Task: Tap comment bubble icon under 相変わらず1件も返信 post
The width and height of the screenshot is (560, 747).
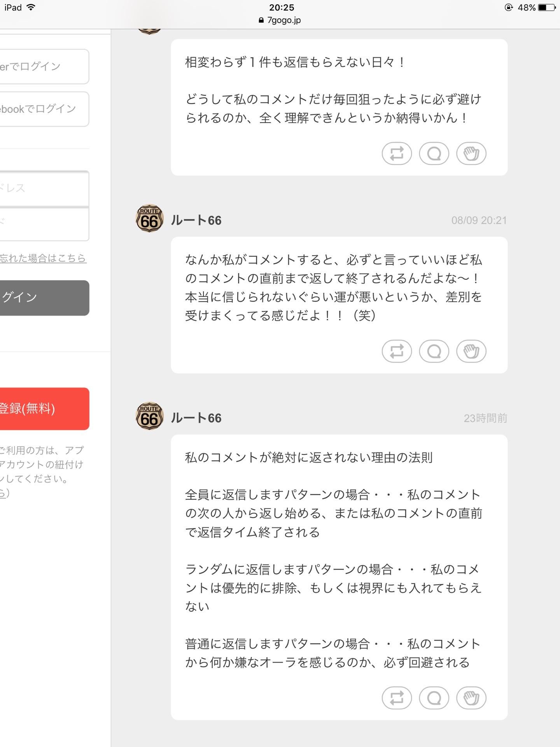Action: 434,154
